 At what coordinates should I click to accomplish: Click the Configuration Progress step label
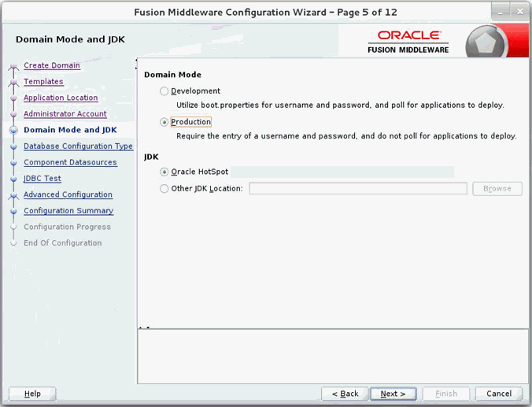67,227
